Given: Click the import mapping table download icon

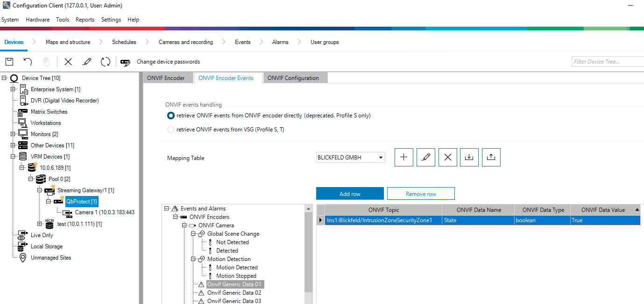Looking at the screenshot, I should [x=469, y=158].
